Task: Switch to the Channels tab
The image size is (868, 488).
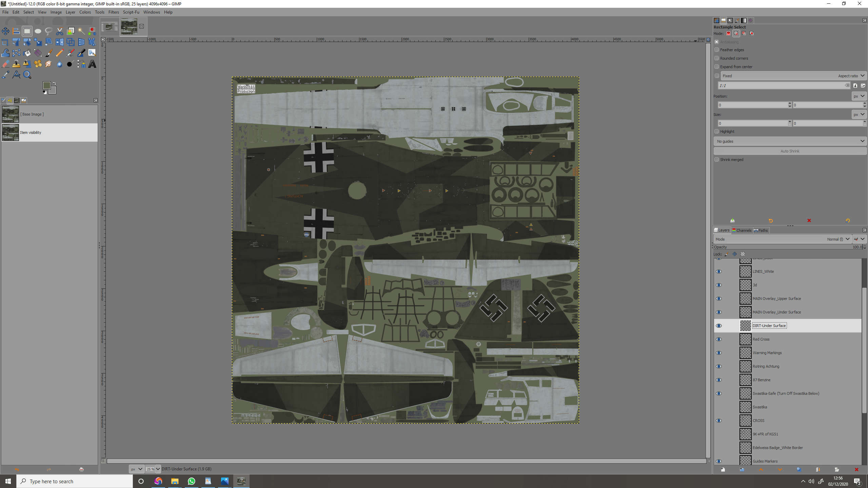Action: click(x=742, y=230)
